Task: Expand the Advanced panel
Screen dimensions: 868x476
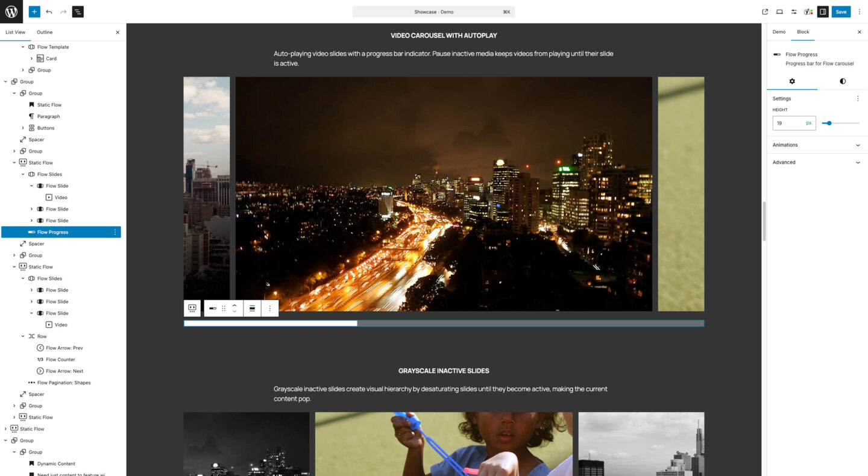Action: [x=817, y=162]
